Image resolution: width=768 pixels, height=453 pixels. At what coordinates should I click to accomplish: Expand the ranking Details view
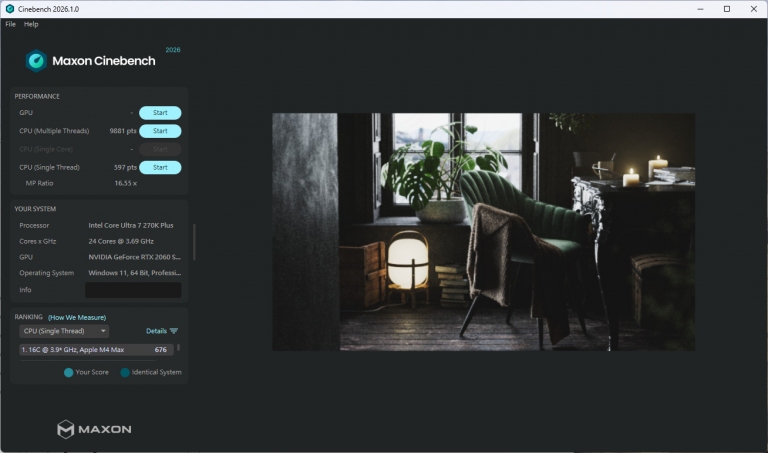pyautogui.click(x=156, y=331)
